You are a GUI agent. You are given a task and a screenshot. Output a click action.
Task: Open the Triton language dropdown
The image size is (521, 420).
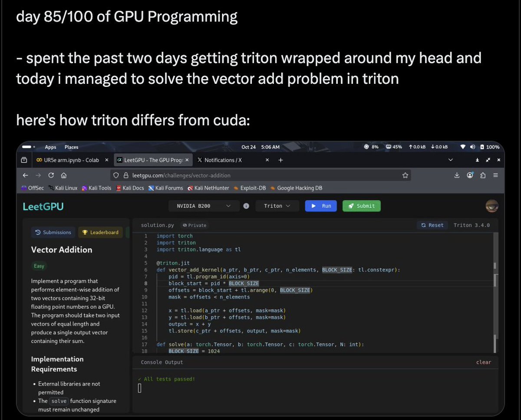click(x=277, y=206)
